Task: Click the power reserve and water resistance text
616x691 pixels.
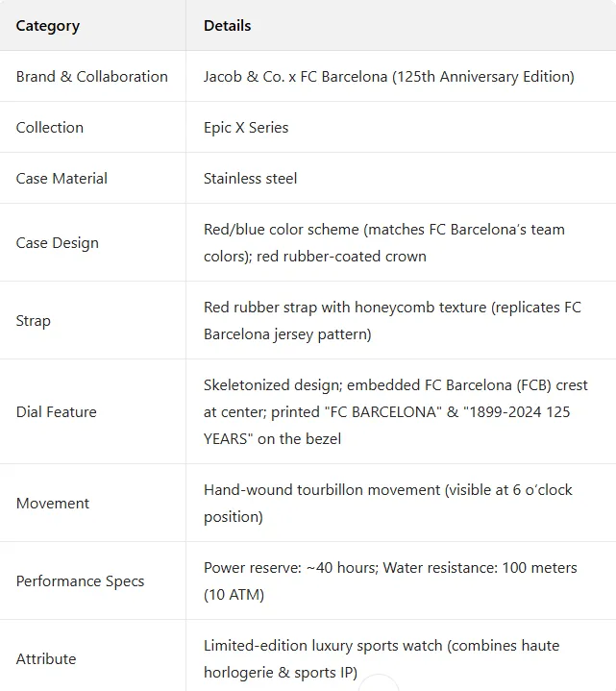Action: coord(389,580)
